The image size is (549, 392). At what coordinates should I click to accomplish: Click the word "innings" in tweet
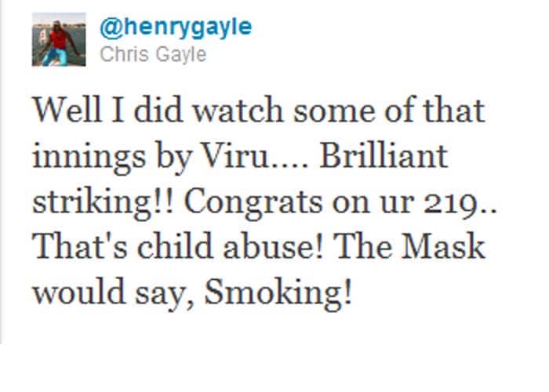coord(88,158)
